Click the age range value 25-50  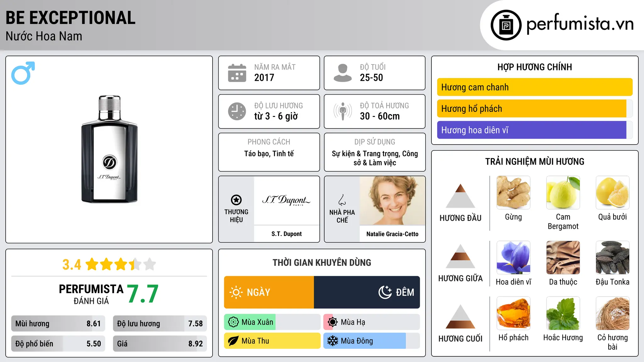tap(371, 78)
